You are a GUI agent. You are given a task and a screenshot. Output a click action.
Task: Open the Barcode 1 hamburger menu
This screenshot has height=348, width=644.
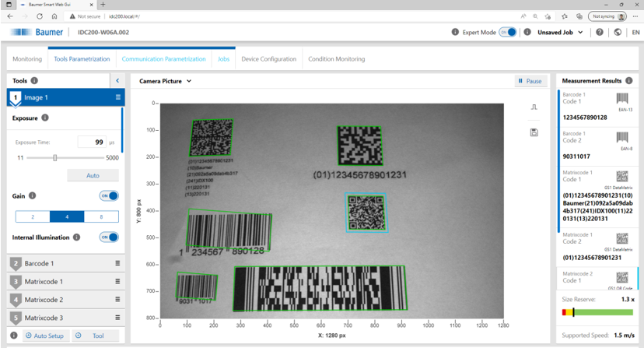(117, 263)
